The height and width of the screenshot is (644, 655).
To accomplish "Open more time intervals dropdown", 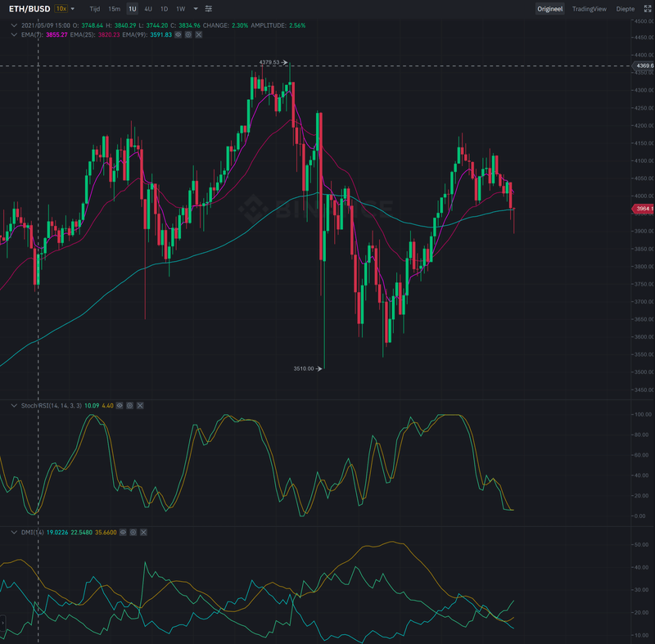I will [x=196, y=9].
